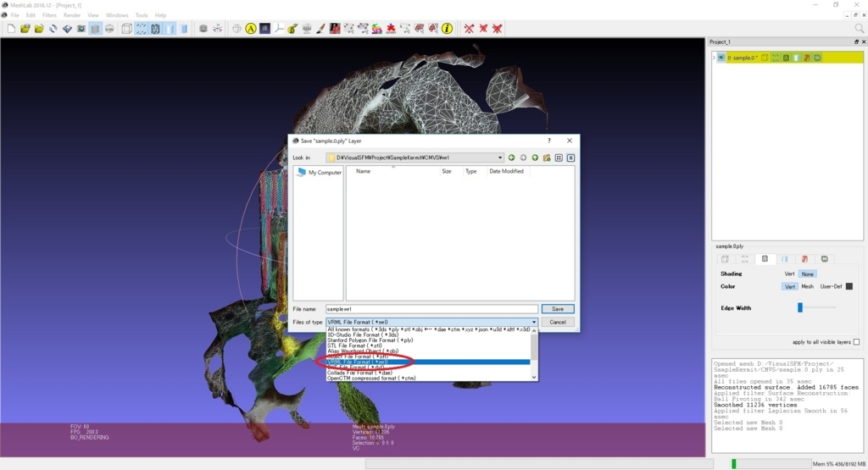
Task: Open the Files of type combo box
Action: click(x=431, y=322)
